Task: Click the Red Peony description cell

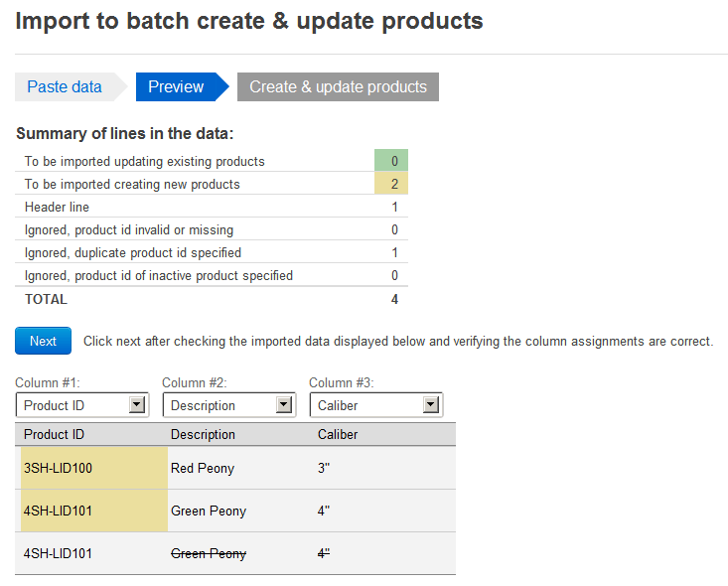Action: click(x=203, y=468)
